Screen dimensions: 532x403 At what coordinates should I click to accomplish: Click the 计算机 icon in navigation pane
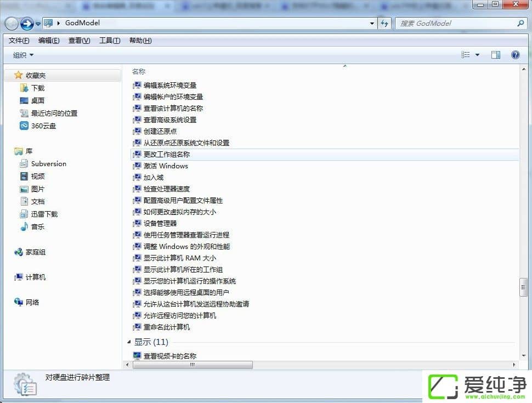pyautogui.click(x=19, y=277)
